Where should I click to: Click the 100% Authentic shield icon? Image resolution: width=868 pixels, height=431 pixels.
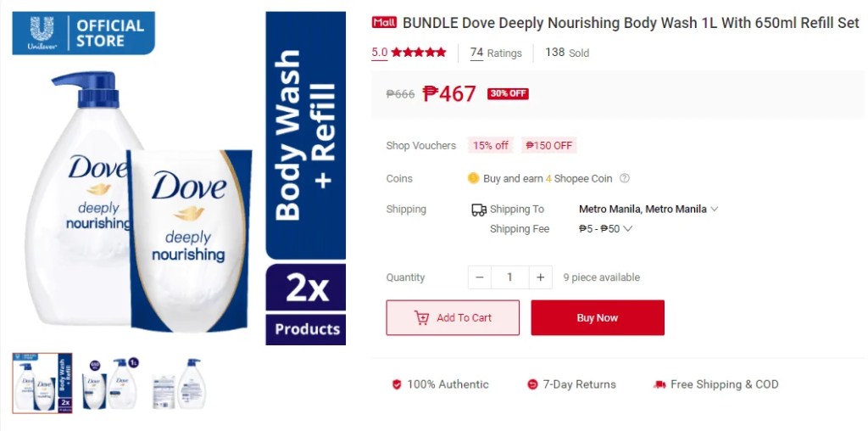tap(397, 384)
